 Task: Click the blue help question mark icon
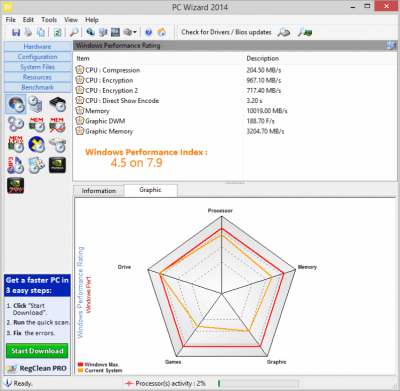pyautogui.click(x=149, y=32)
